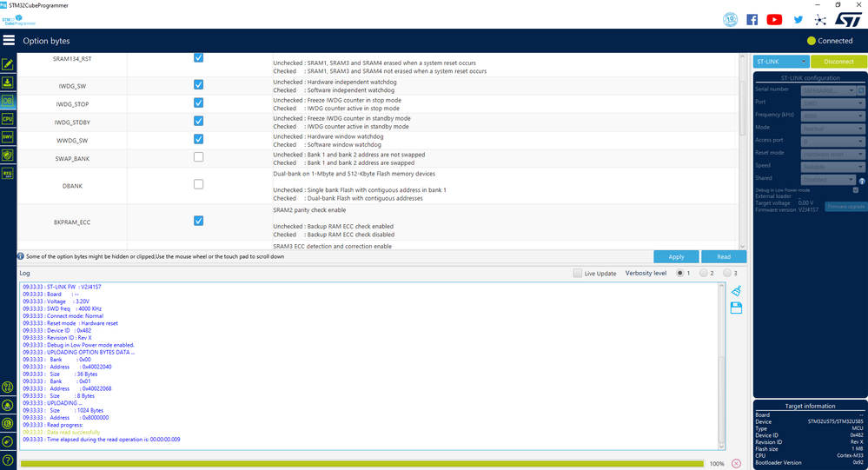868x470 pixels.
Task: Click the Connected status indicator
Action: (x=830, y=41)
